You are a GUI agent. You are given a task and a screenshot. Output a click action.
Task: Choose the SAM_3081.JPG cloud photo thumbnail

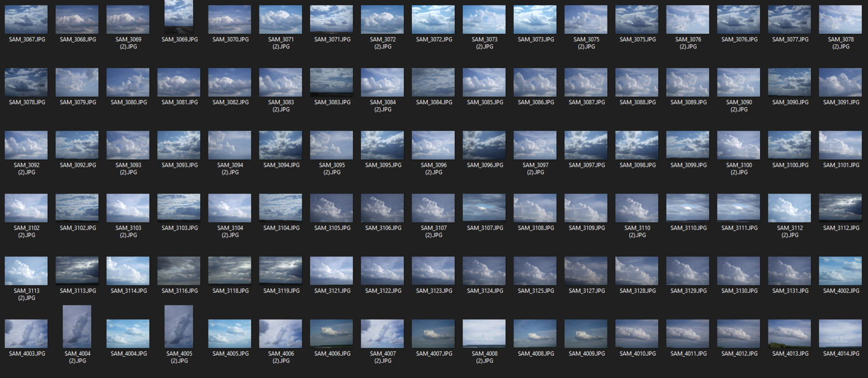pyautogui.click(x=179, y=82)
